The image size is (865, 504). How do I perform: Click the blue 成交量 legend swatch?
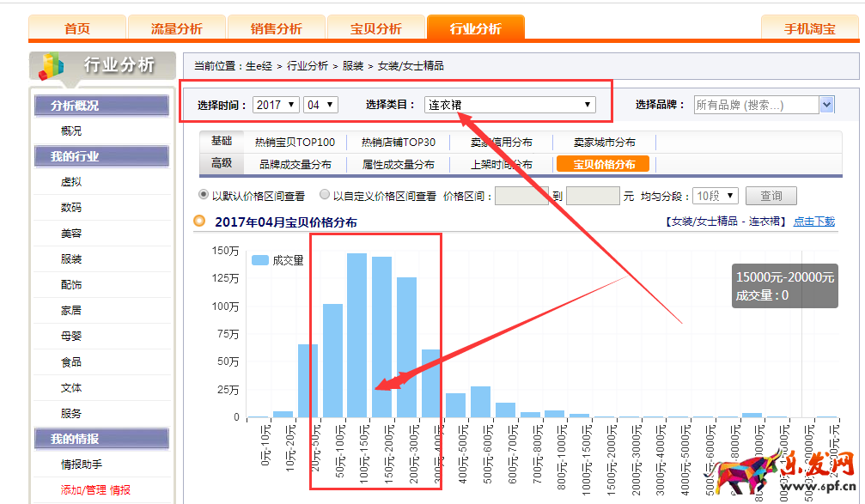[x=260, y=260]
